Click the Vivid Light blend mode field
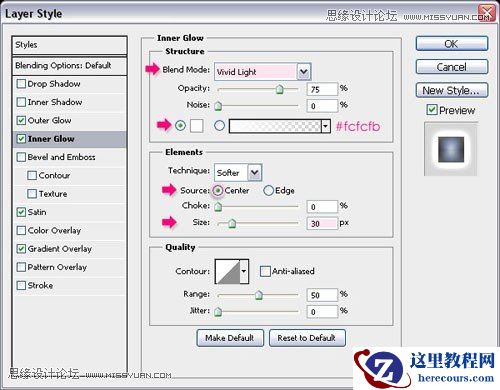Screen dimensions: 500x390 (x=255, y=72)
